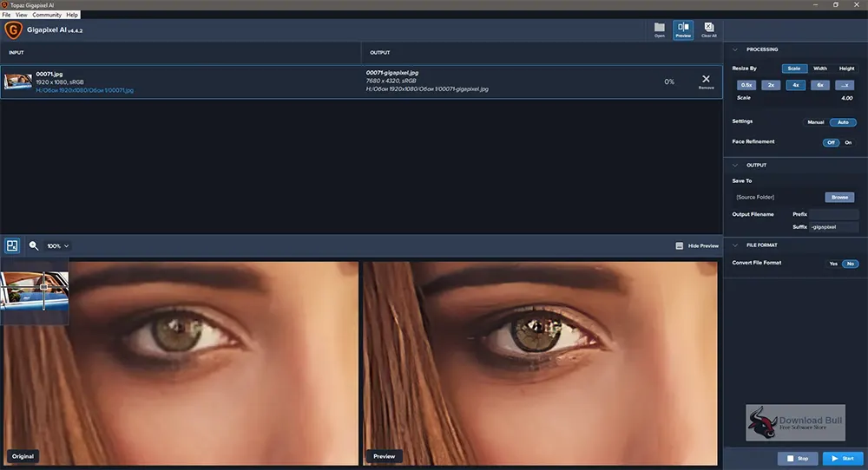Screen dimensions: 868x470
Task: Toggle the Preview split-view icon
Action: (683, 29)
